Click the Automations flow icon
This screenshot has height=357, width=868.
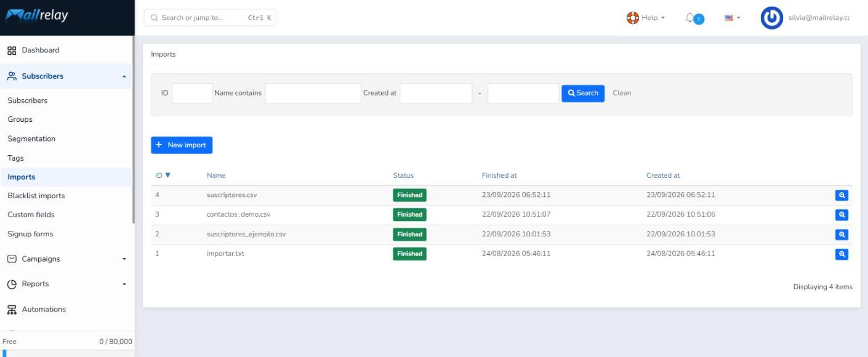point(12,310)
